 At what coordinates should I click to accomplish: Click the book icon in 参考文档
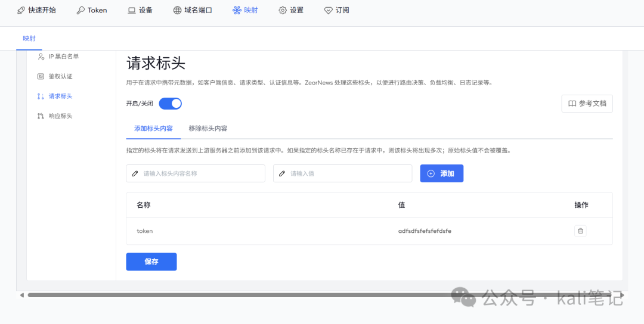pos(572,104)
